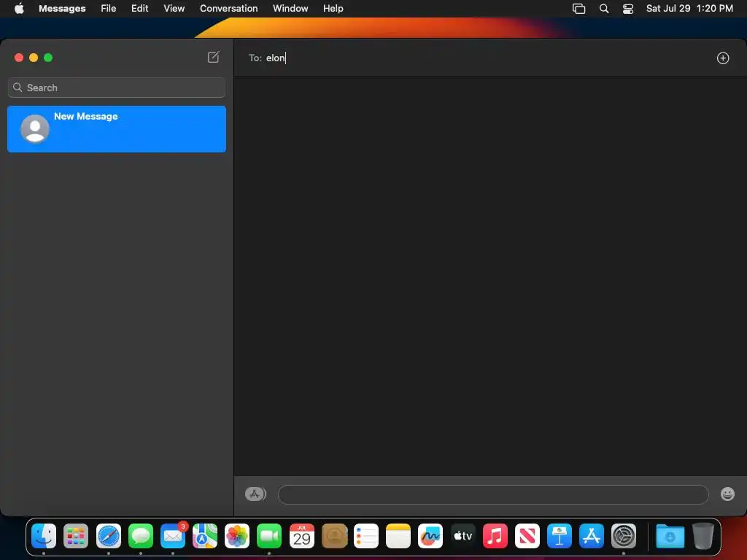Viewport: 747px width, 560px height.
Task: Open the File menu
Action: pyautogui.click(x=109, y=9)
